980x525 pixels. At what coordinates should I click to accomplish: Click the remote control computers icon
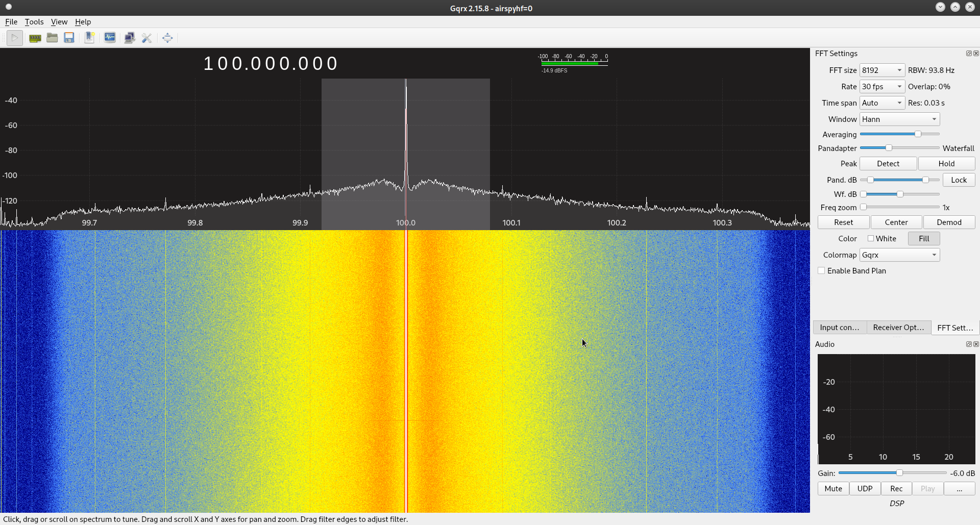(130, 38)
